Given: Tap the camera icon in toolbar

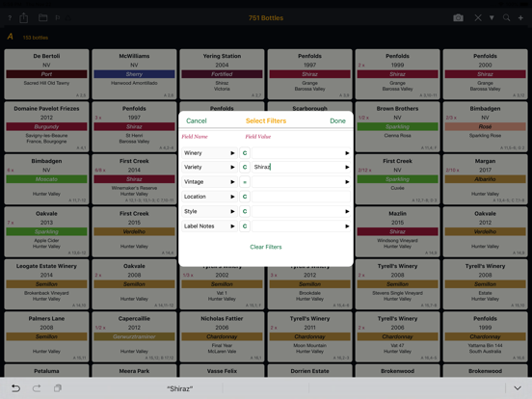Looking at the screenshot, I should (x=458, y=17).
